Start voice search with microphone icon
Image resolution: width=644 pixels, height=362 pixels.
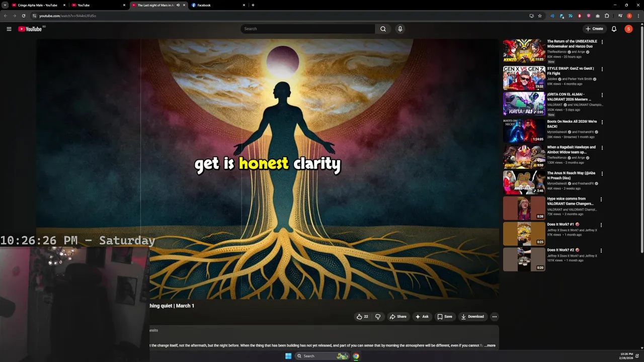(400, 29)
